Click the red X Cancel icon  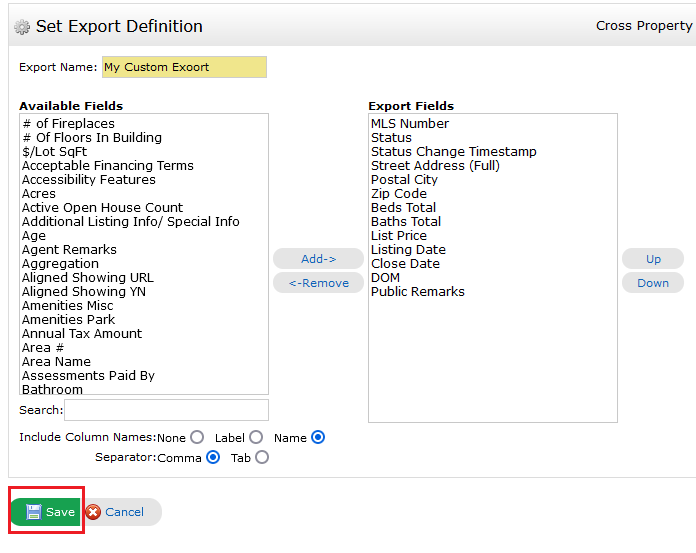(93, 512)
